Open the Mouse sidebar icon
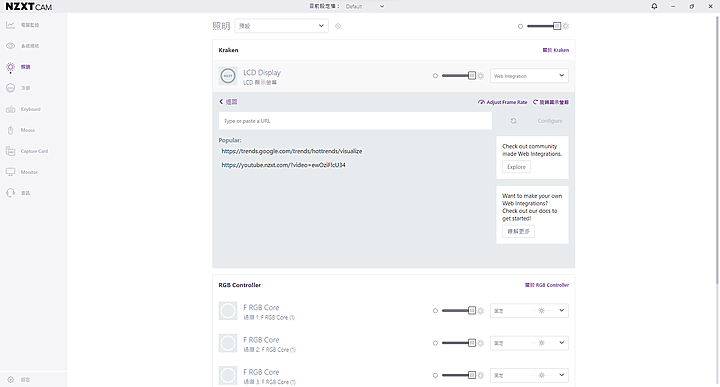The height and width of the screenshot is (387, 720). click(11, 130)
